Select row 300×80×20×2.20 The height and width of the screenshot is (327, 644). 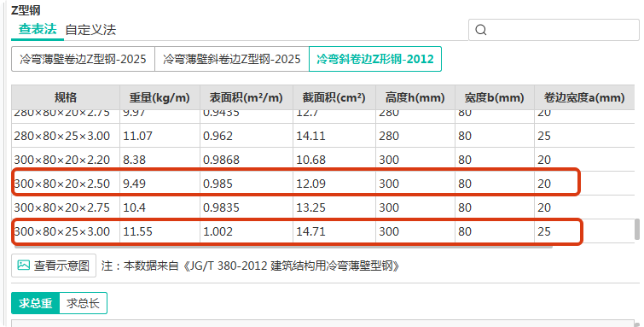[x=322, y=160]
